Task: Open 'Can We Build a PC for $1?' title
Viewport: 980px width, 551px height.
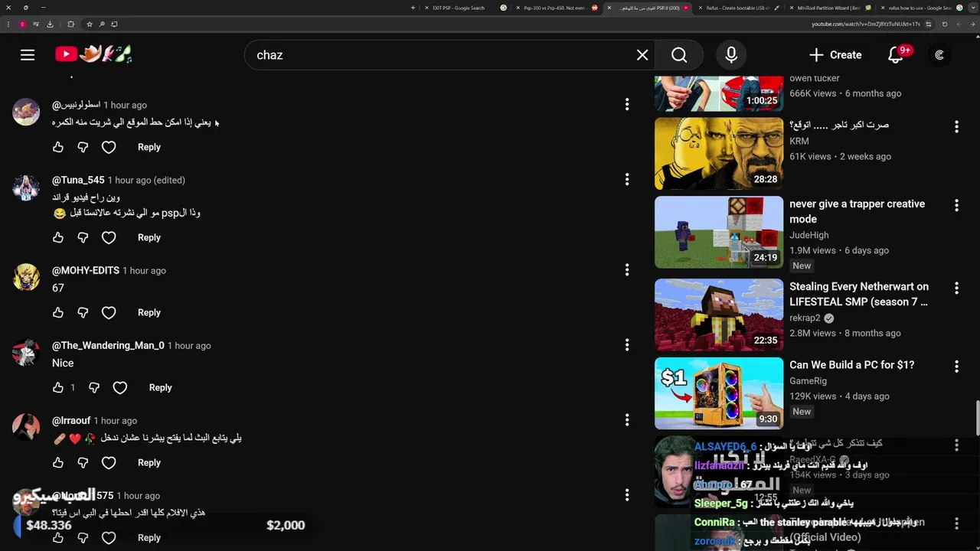Action: point(851,365)
